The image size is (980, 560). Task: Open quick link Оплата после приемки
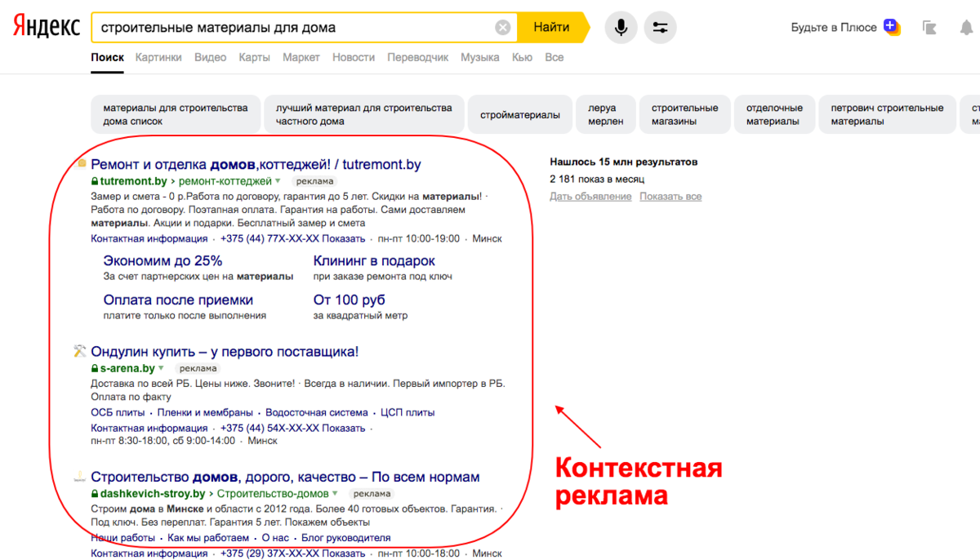[x=178, y=300]
